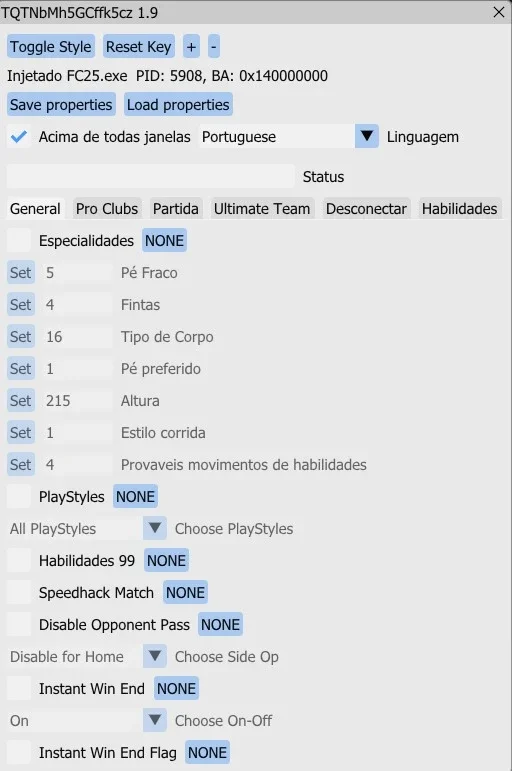This screenshot has width=512, height=771.
Task: Expand the On/Off chooser dropdown
Action: point(154,720)
